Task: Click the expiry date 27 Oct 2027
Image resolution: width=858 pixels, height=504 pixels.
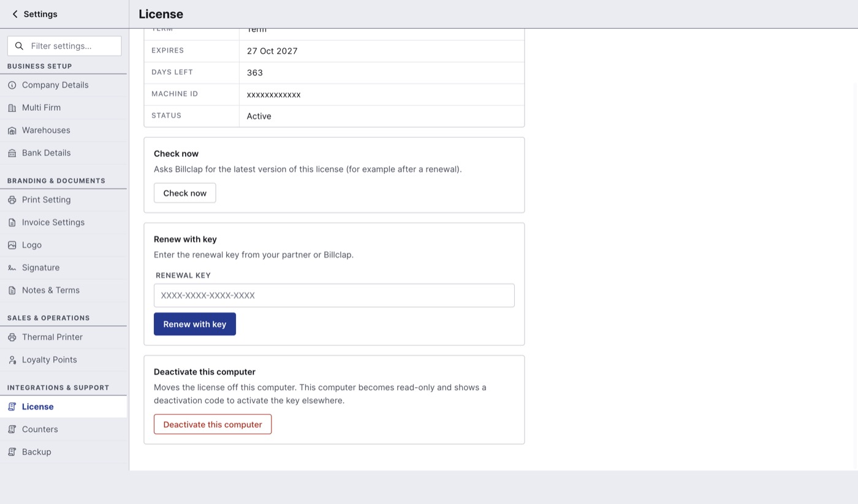Action: coord(272,51)
